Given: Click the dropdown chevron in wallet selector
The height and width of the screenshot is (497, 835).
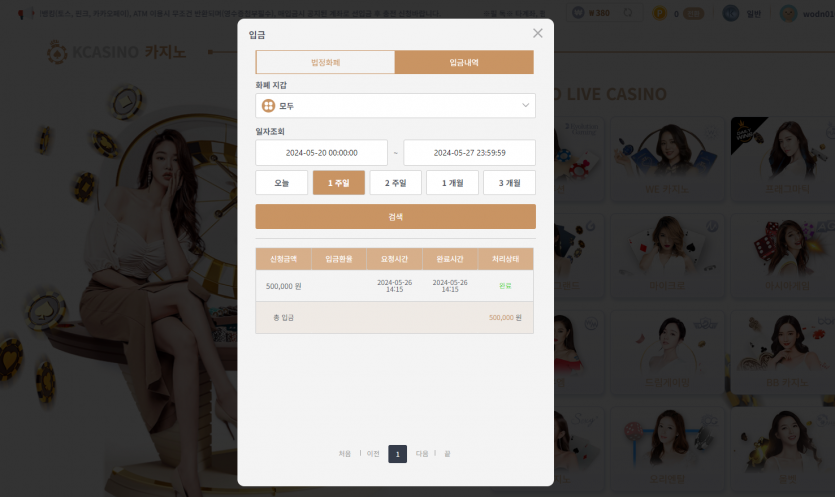Looking at the screenshot, I should click(x=525, y=105).
